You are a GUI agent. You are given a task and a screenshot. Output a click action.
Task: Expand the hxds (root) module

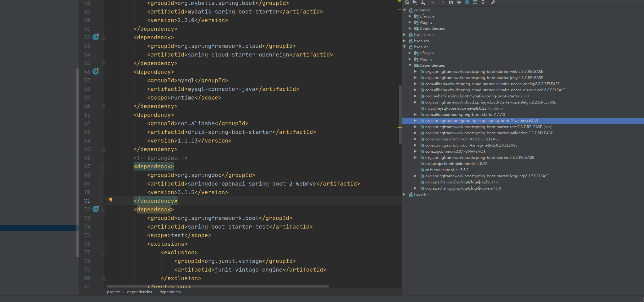405,35
